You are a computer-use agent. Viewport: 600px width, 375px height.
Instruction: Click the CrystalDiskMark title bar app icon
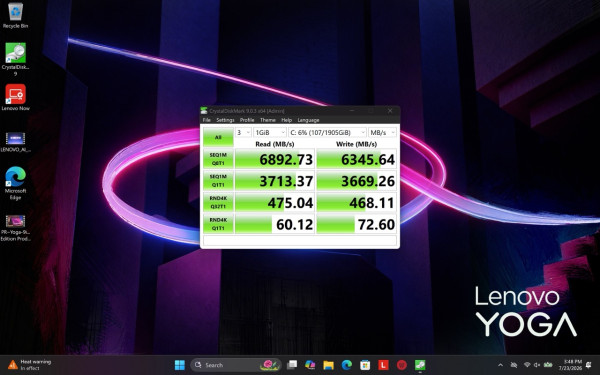pyautogui.click(x=204, y=111)
